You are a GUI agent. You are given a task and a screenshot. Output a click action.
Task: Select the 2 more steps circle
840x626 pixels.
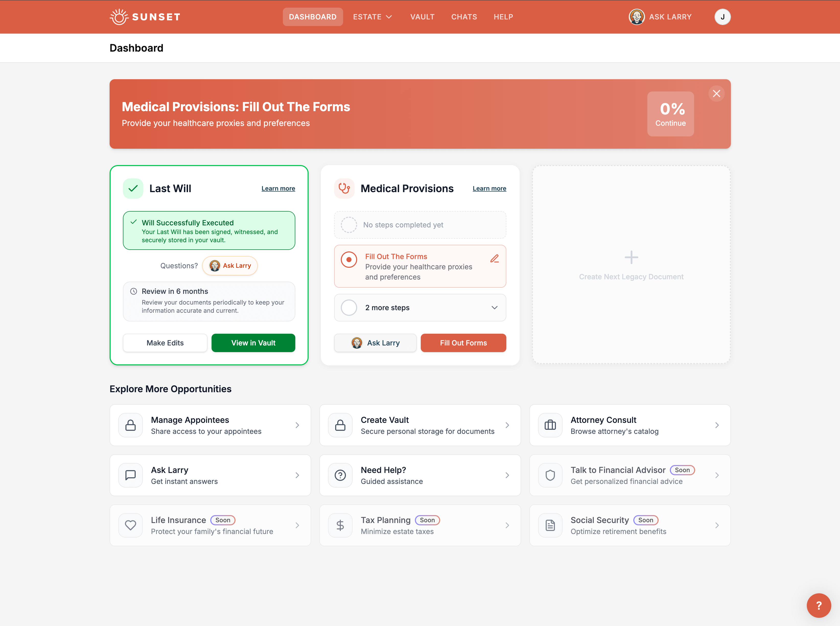pos(348,307)
